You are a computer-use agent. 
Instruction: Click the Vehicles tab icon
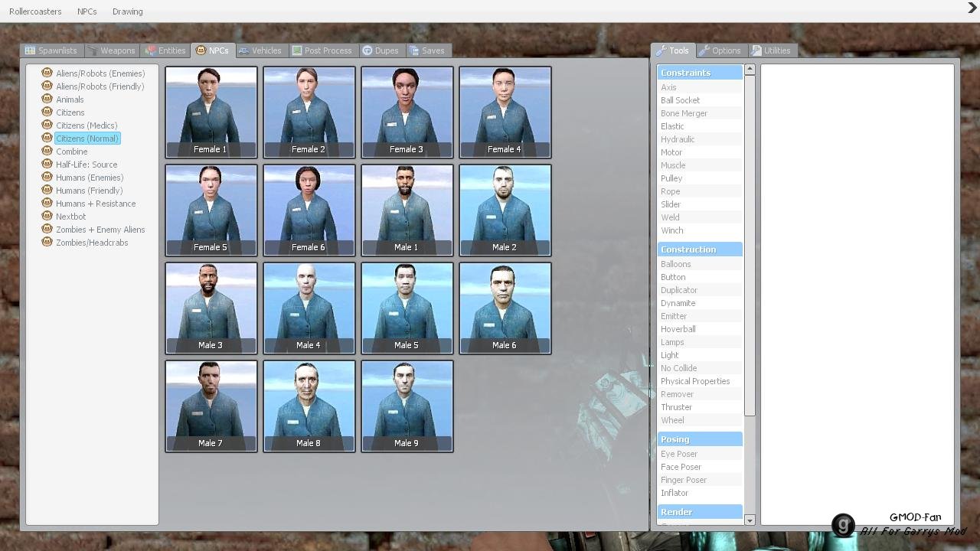243,51
